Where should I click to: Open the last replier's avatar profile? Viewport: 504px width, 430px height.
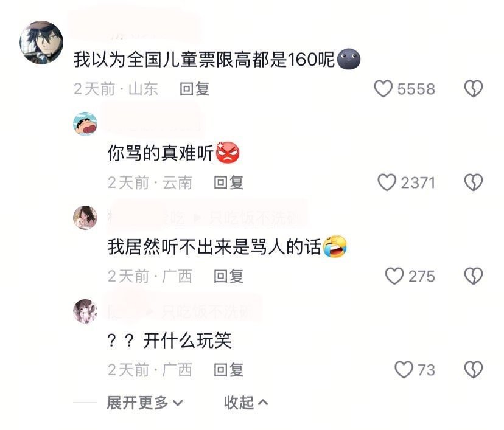tap(85, 311)
